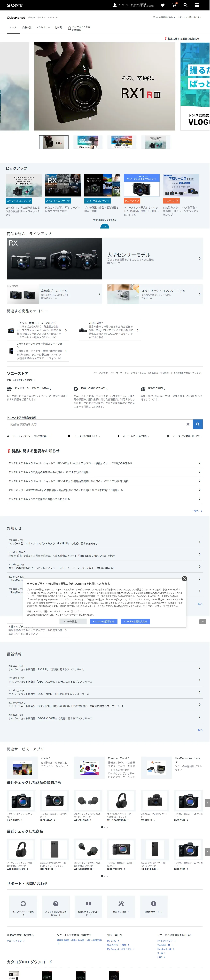Close the cookie notice with X

[x=185, y=579]
